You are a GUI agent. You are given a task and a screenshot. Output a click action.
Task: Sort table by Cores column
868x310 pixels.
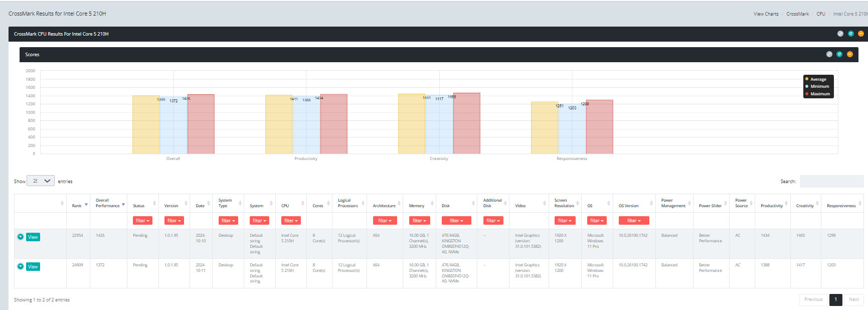coord(319,203)
